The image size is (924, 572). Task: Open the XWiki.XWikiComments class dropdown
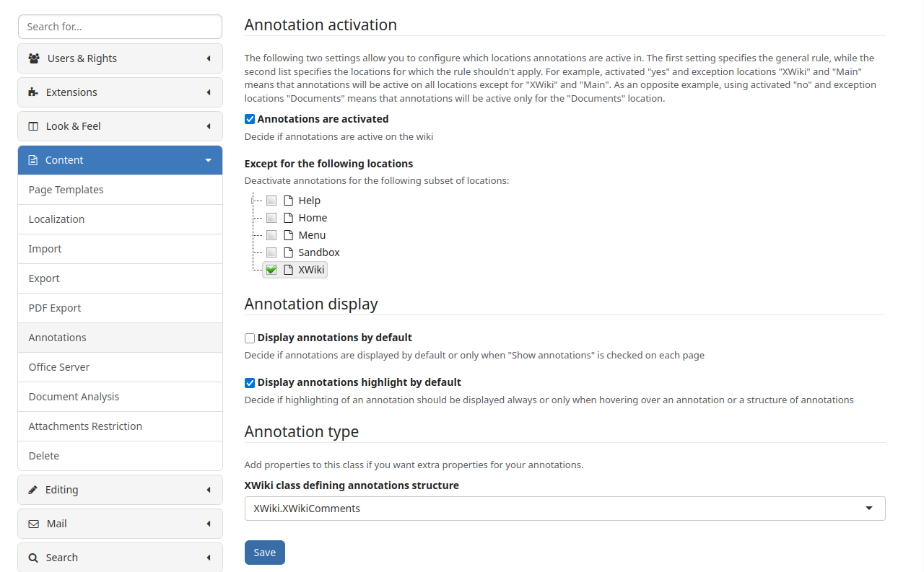coord(565,509)
